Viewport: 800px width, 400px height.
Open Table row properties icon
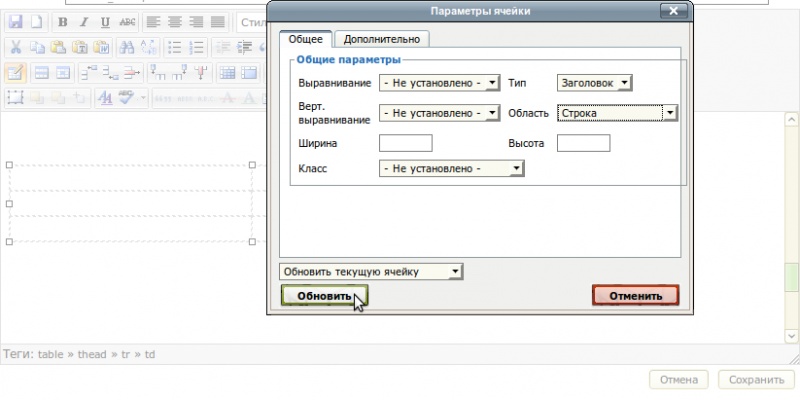(x=41, y=73)
